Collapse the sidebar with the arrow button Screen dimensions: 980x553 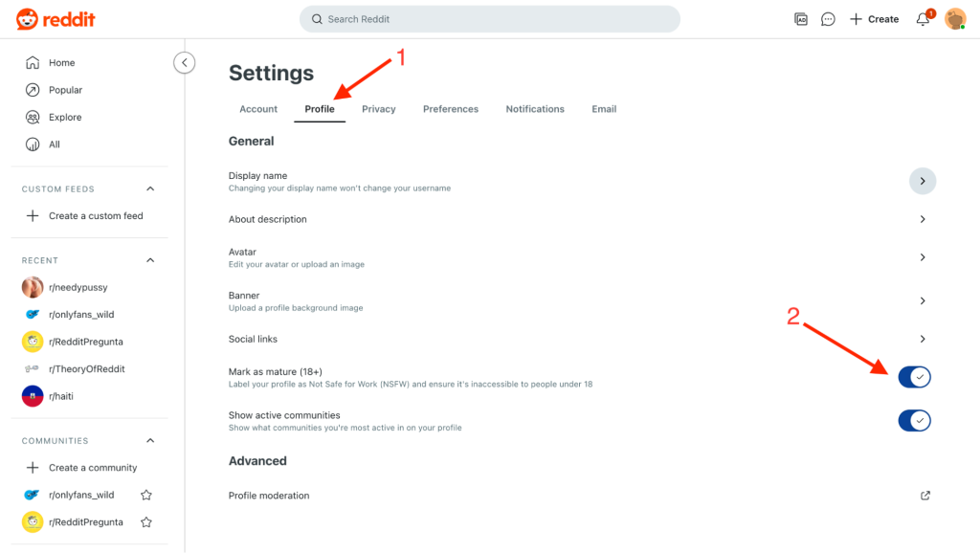[x=185, y=62]
